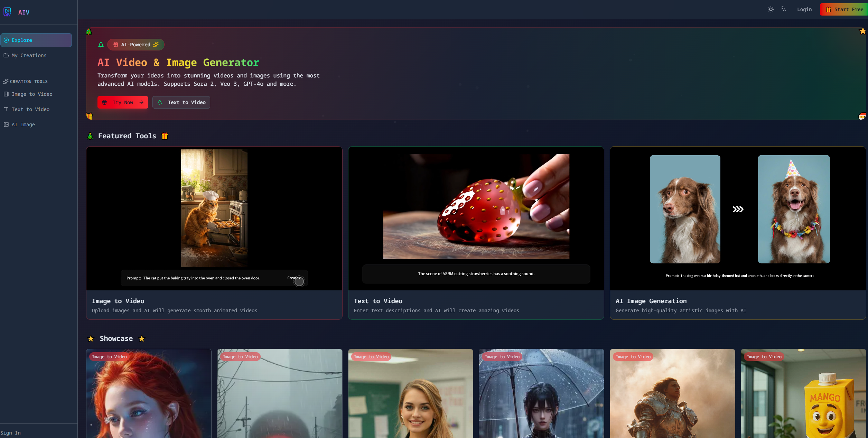This screenshot has height=438, width=868.
Task: Click the AIV logo icon
Action: [x=7, y=12]
